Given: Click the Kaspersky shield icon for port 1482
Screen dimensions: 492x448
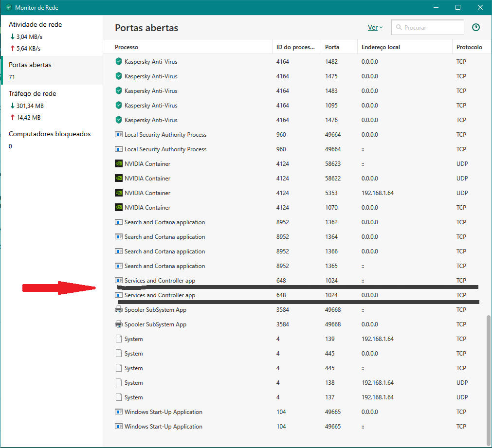Looking at the screenshot, I should point(118,62).
